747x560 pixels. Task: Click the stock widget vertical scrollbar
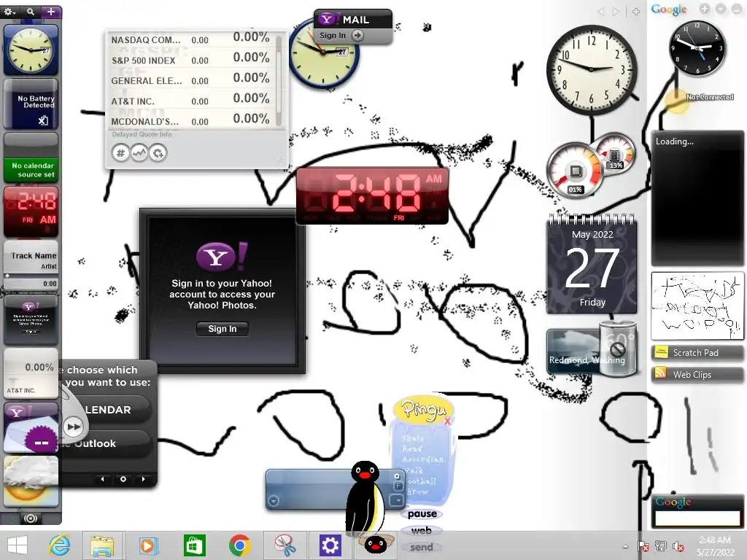pos(279,80)
